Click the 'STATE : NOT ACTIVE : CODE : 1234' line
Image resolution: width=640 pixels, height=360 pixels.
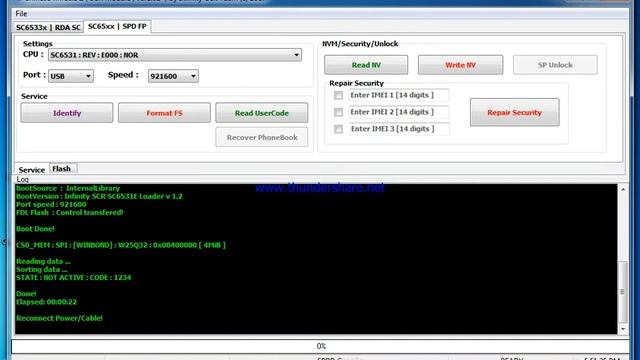point(74,278)
